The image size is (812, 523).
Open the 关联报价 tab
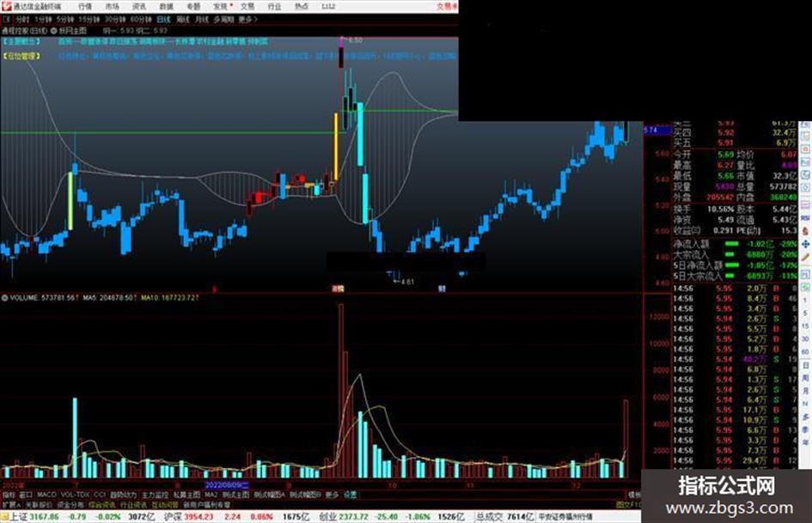tap(39, 504)
